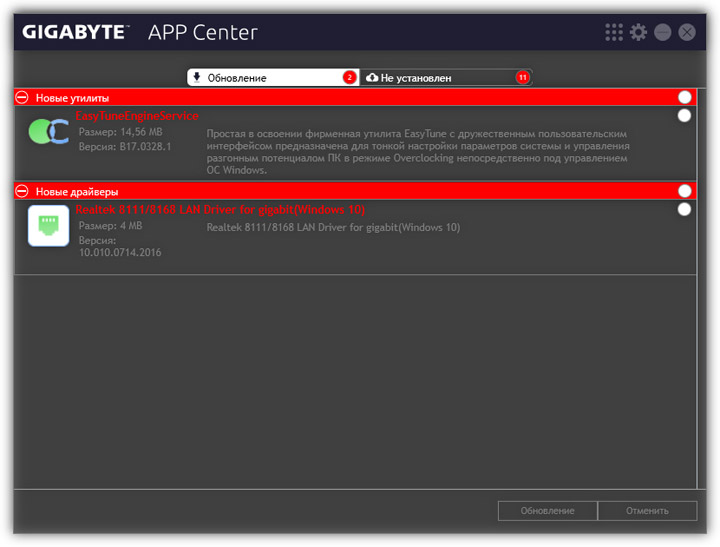This screenshot has width=720, height=547.
Task: Minimize the APP Center window
Action: 663,32
